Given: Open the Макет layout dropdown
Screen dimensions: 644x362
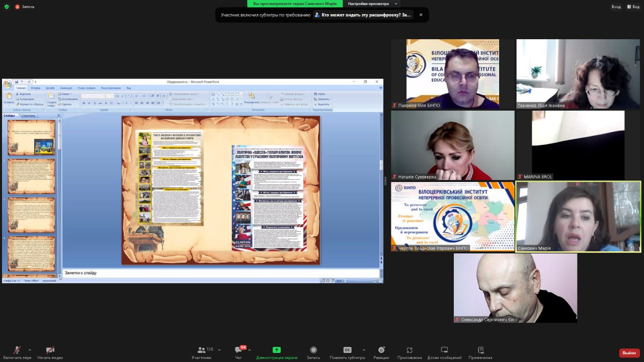Looking at the screenshot, I should coord(65,94).
